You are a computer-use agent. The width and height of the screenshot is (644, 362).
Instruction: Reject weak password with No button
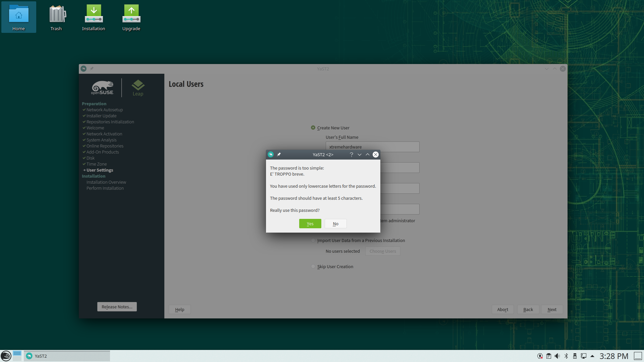click(335, 224)
